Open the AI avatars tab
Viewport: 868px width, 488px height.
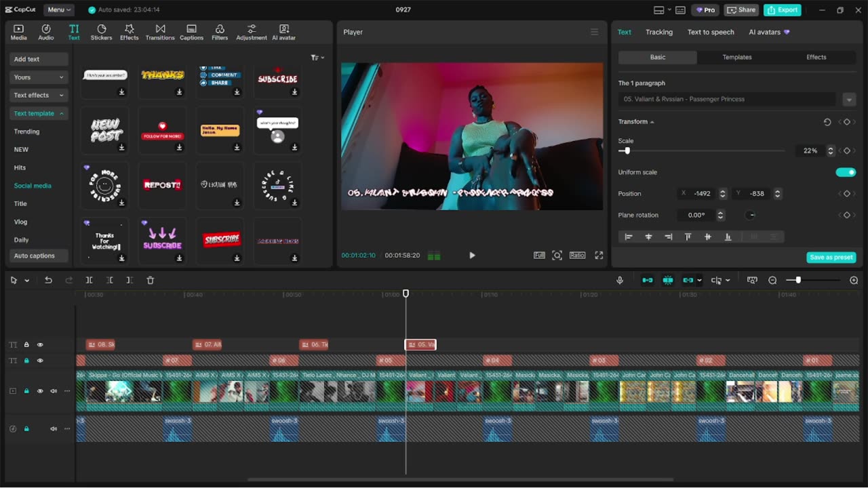click(769, 32)
